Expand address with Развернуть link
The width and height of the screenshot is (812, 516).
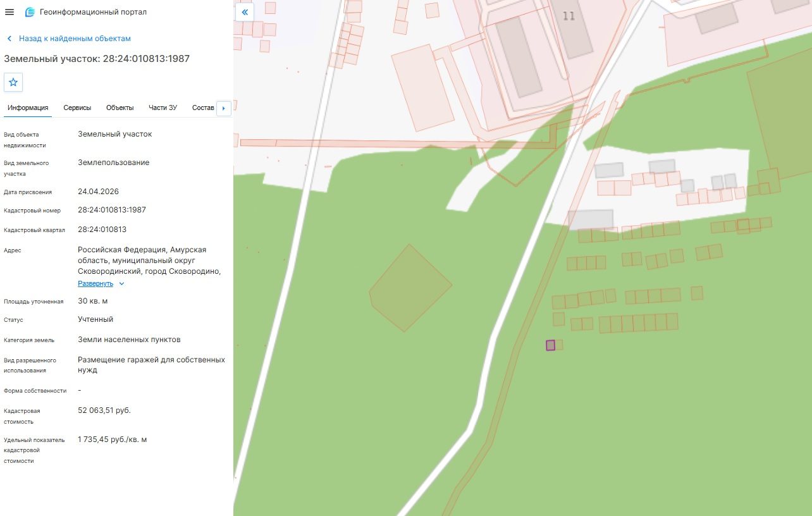tap(101, 283)
